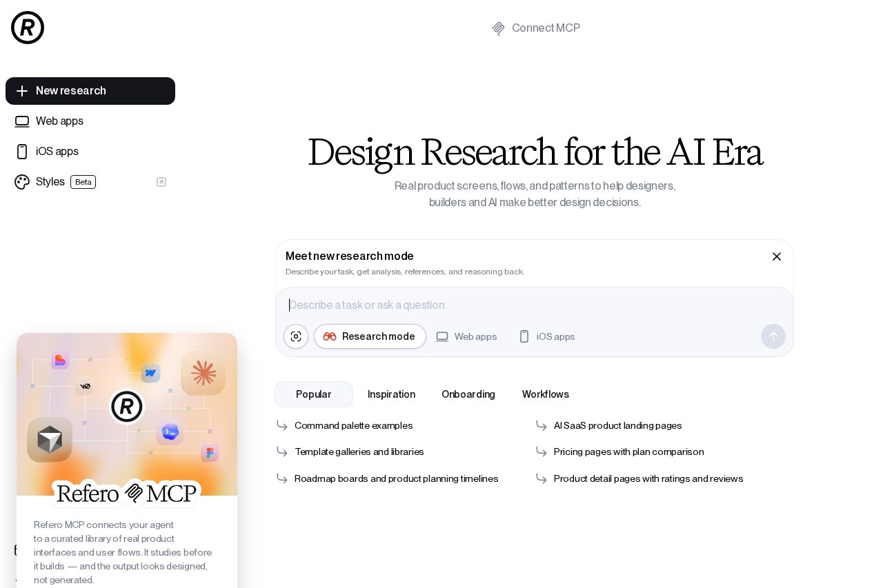The image size is (883, 588).
Task: Click the pink-orange app icon in promo card
Action: click(60, 360)
